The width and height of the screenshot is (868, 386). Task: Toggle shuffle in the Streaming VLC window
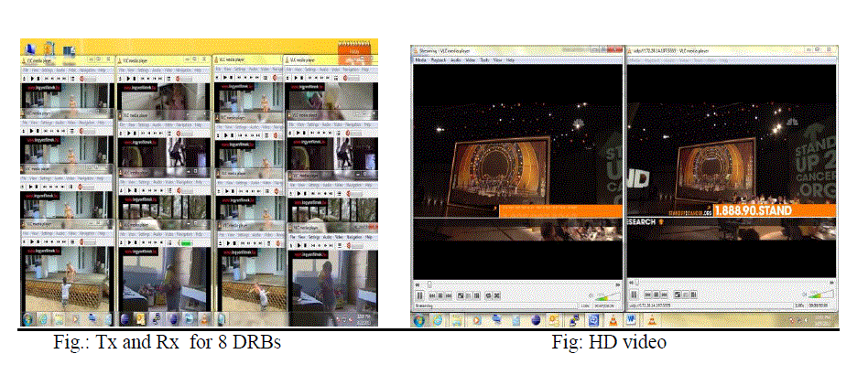[495, 295]
